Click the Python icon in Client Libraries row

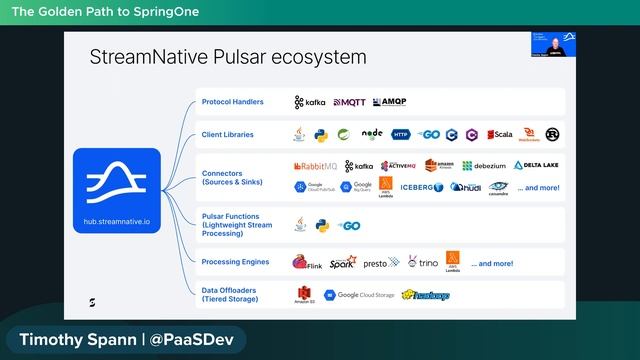(321, 136)
